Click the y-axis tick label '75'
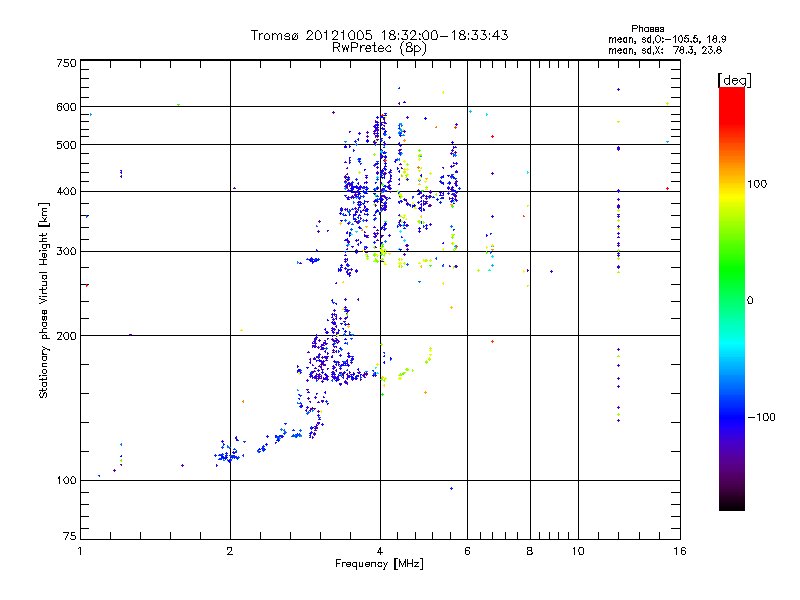This screenshot has width=800, height=600. click(70, 536)
